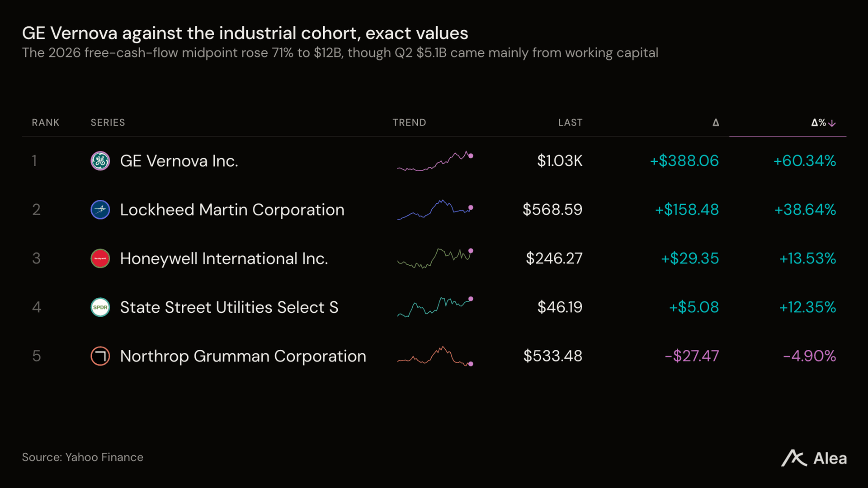Screen dimensions: 868x488
Task: Click the Northrop Grumman -4.90% value
Action: click(x=809, y=356)
